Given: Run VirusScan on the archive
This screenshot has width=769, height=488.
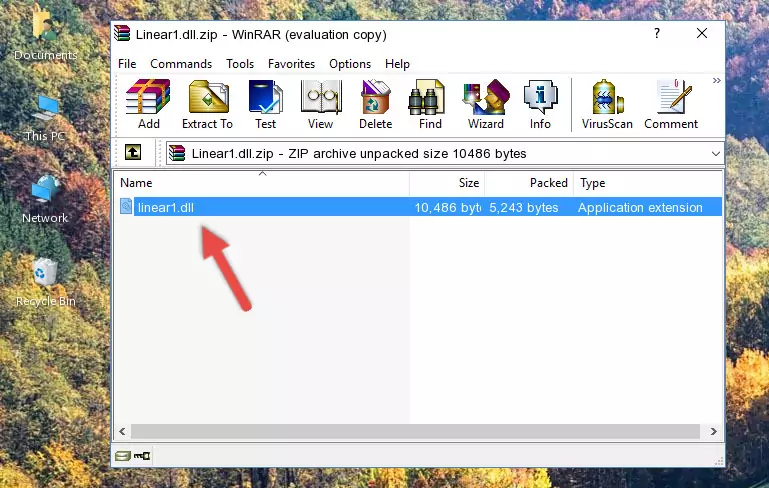Looking at the screenshot, I should 607,104.
